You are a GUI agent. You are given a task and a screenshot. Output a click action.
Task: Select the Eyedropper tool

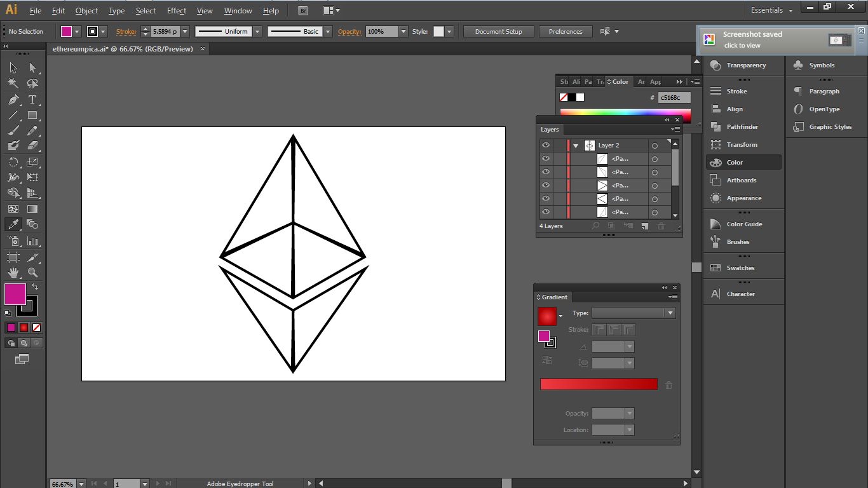[x=13, y=224]
